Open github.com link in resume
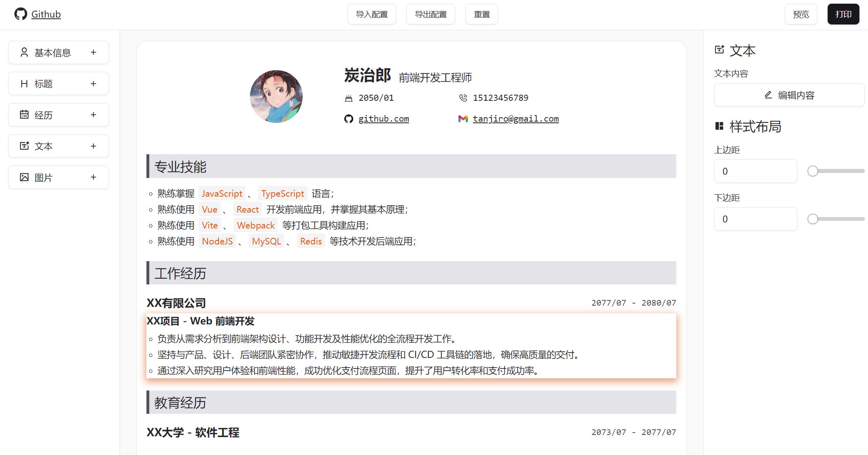This screenshot has width=868, height=455. coord(383,119)
